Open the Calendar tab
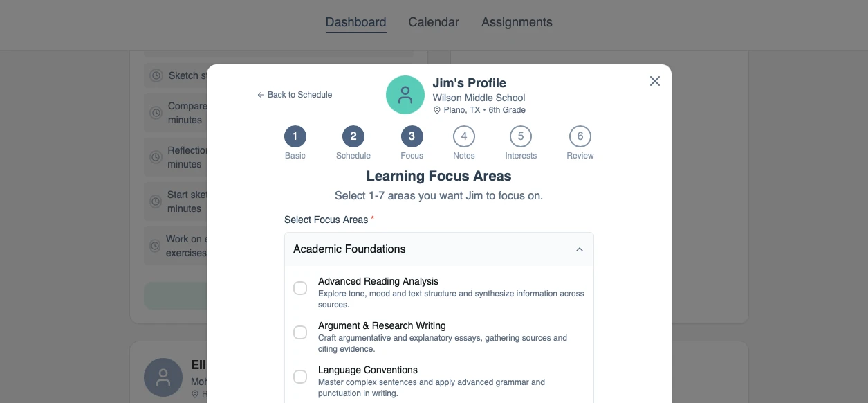The height and width of the screenshot is (403, 868). pyautogui.click(x=434, y=22)
